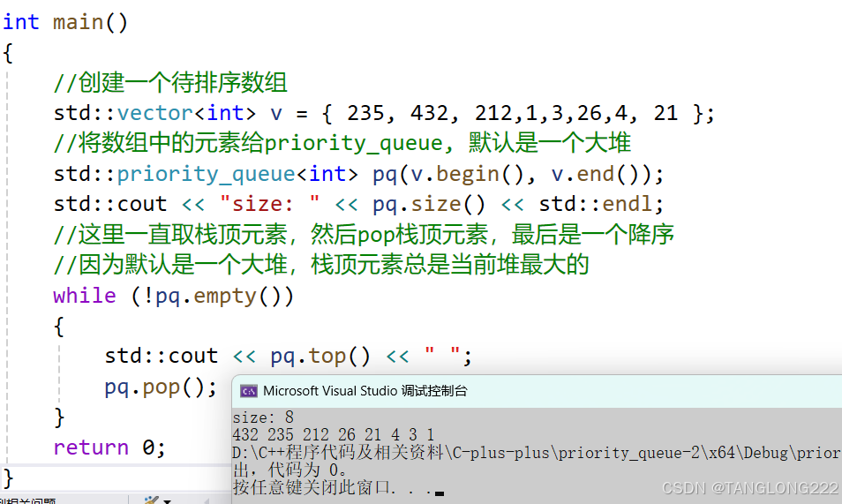Click the 'std::cout << "size: "' code line
The height and width of the screenshot is (504, 842).
pos(358,204)
